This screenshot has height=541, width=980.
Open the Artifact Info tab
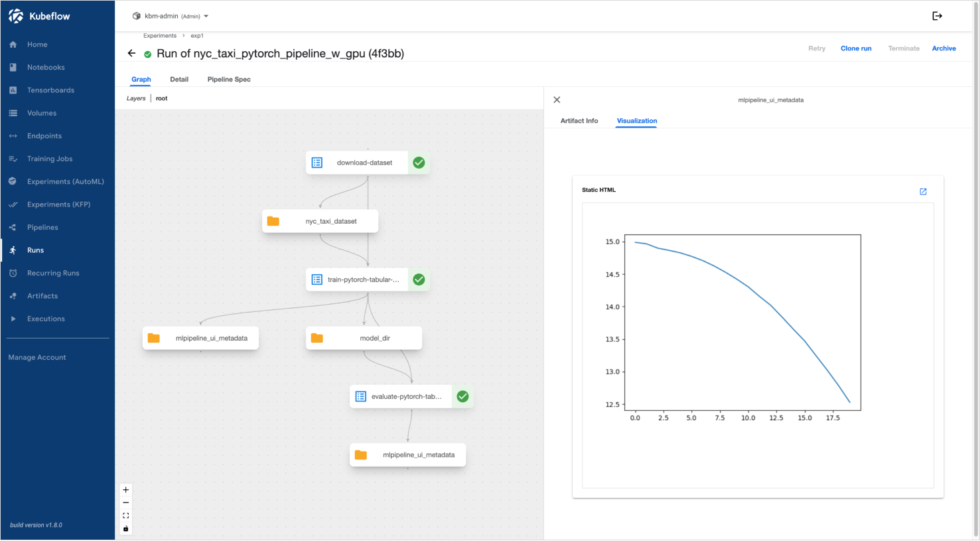(579, 121)
